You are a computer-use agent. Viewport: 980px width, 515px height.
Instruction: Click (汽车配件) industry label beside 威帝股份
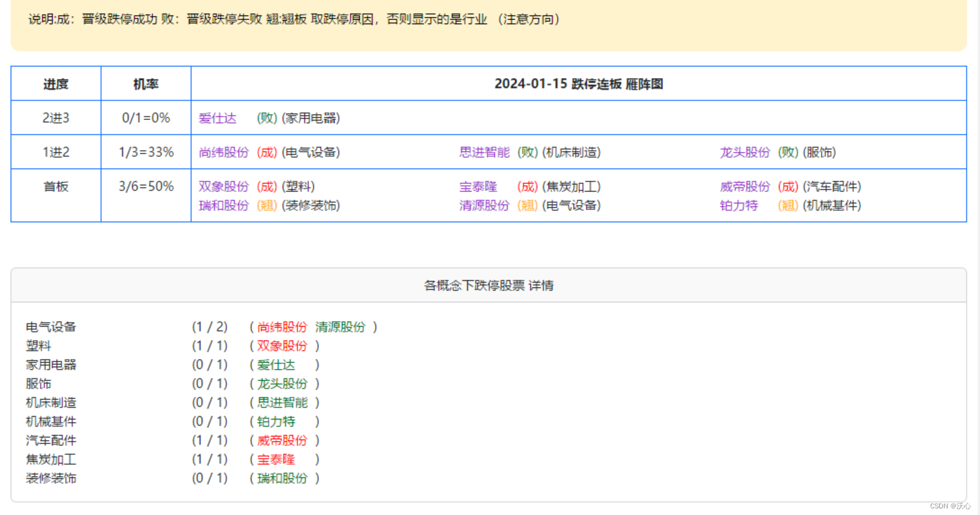pos(832,187)
